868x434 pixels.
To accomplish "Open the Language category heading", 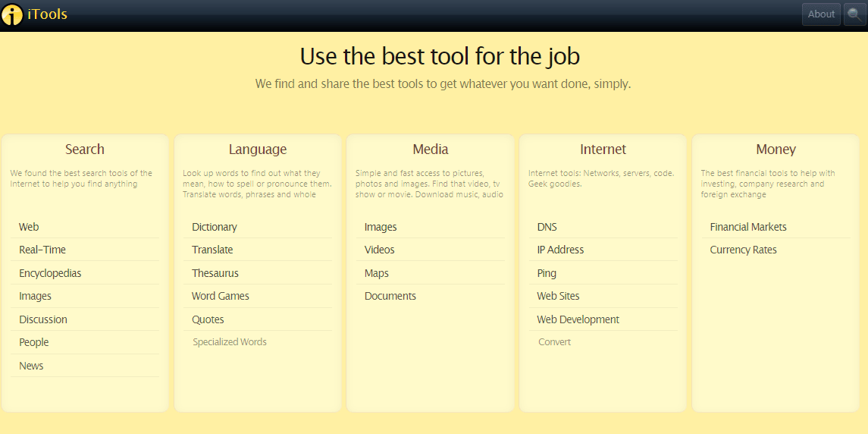I will [x=258, y=149].
